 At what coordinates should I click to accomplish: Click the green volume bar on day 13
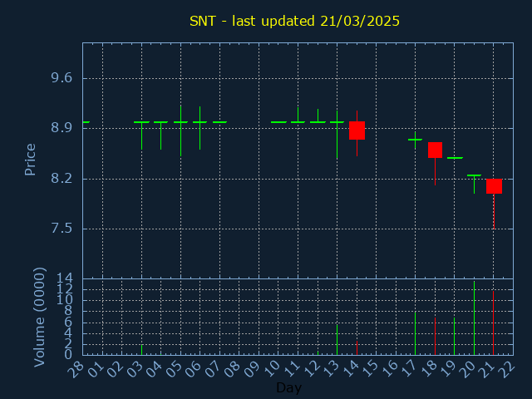337,340
